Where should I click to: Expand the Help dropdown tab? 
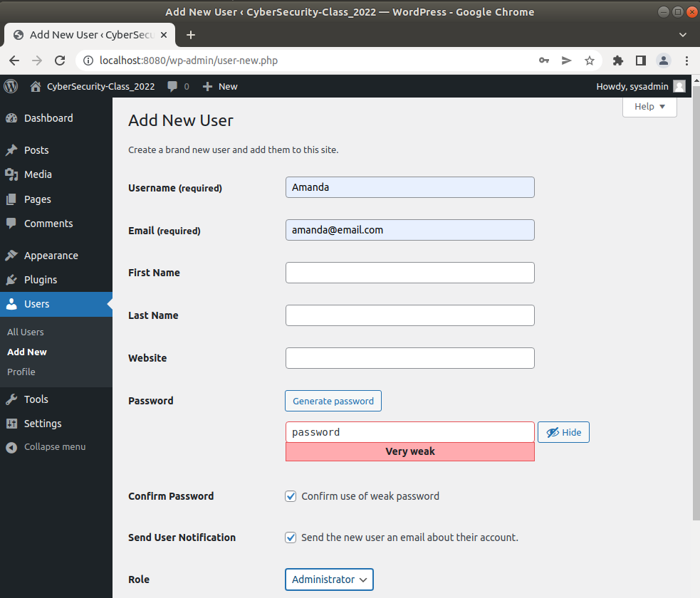[649, 107]
